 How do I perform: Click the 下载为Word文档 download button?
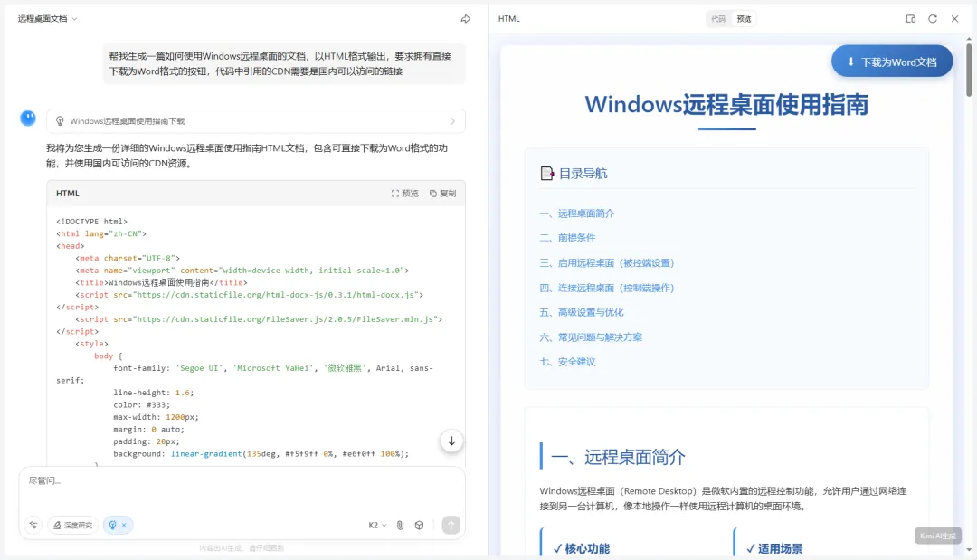click(x=892, y=62)
